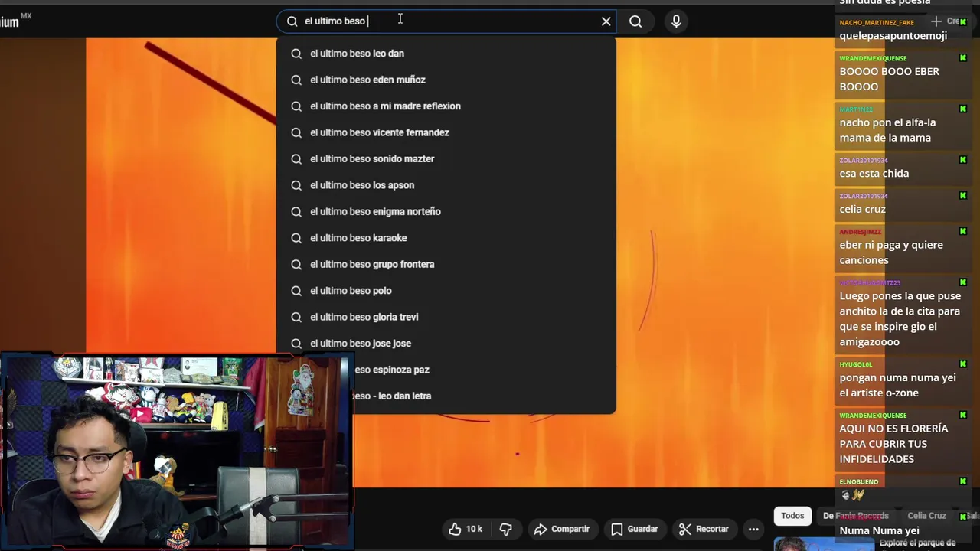Choose 'el ultimo beso vicente fernandez' suggestion
980x551 pixels.
[x=446, y=132]
